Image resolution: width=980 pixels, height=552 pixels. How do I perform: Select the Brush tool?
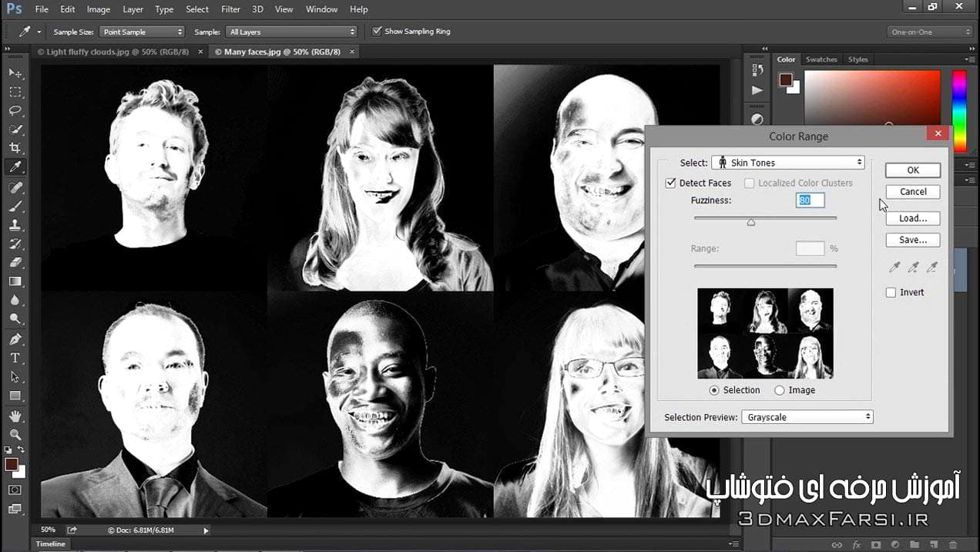(15, 207)
